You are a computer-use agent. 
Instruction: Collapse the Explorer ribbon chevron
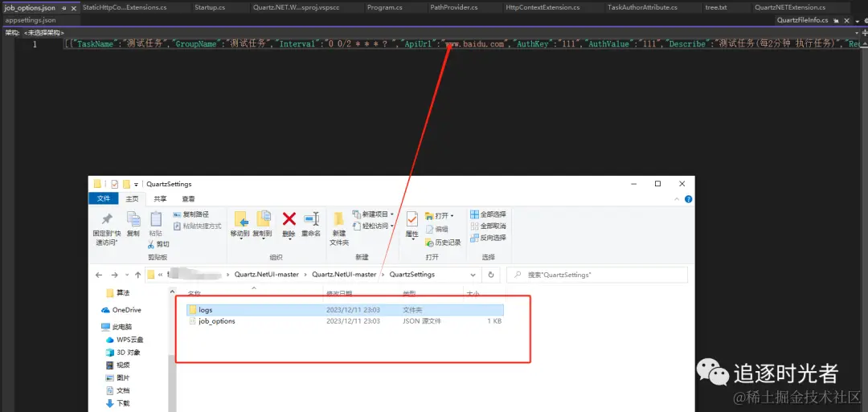(x=675, y=198)
